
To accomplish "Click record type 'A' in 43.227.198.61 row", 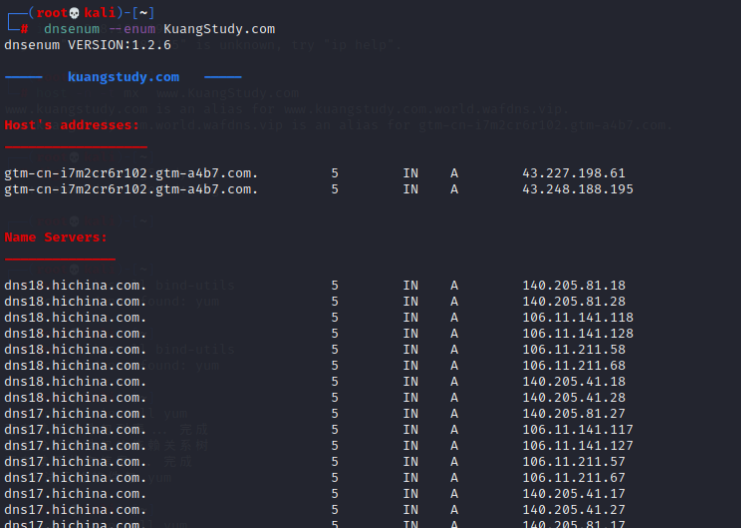I will 454,173.
